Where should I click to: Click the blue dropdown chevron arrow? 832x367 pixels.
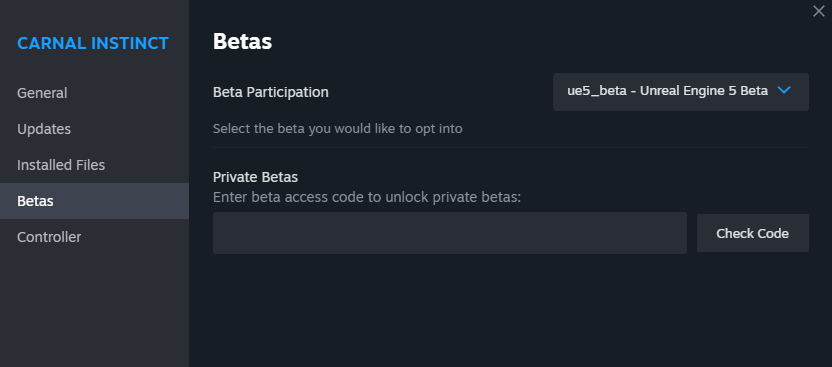click(784, 91)
